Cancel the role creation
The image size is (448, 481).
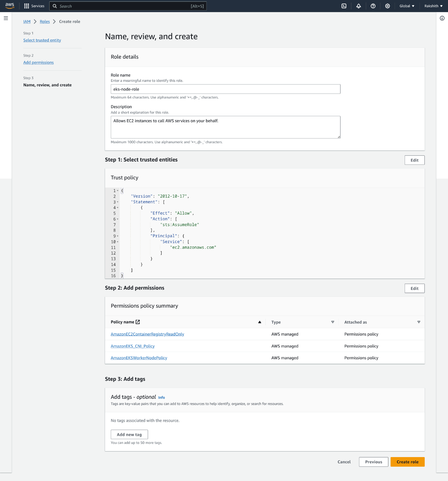[344, 462]
